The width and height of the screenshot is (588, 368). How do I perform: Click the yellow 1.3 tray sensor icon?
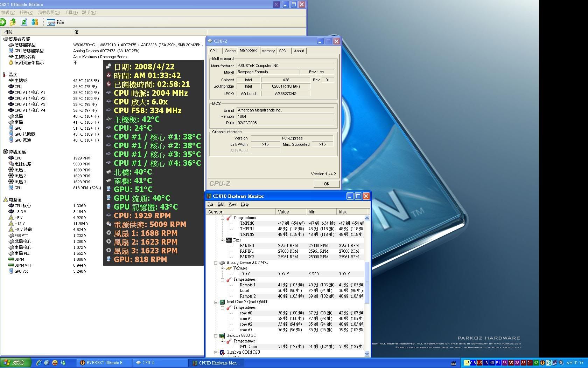(467, 363)
